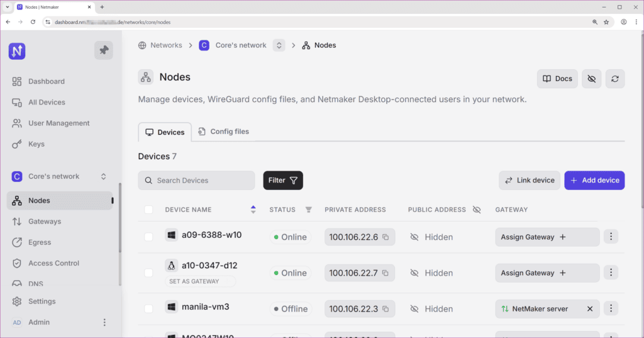
Task: Click the Windows icon of a09-6388-w10
Action: (x=171, y=235)
